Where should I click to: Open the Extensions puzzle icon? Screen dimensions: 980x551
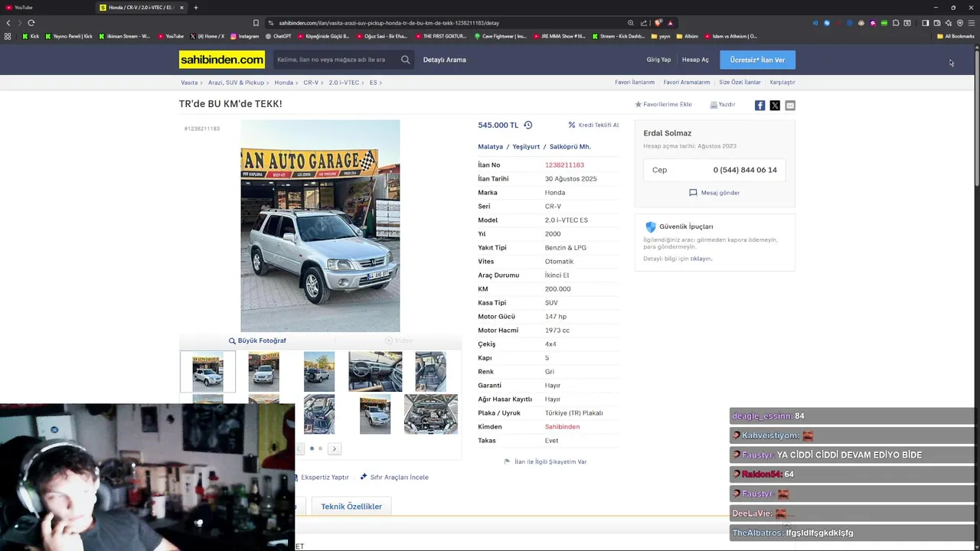896,23
